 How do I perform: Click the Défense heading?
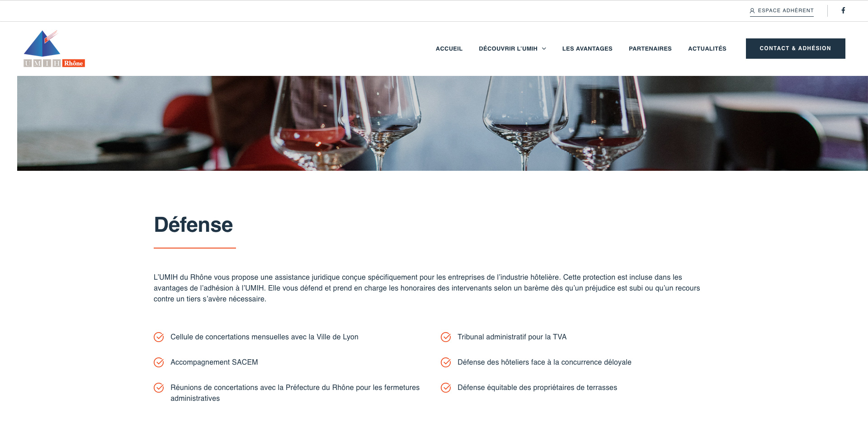(193, 225)
